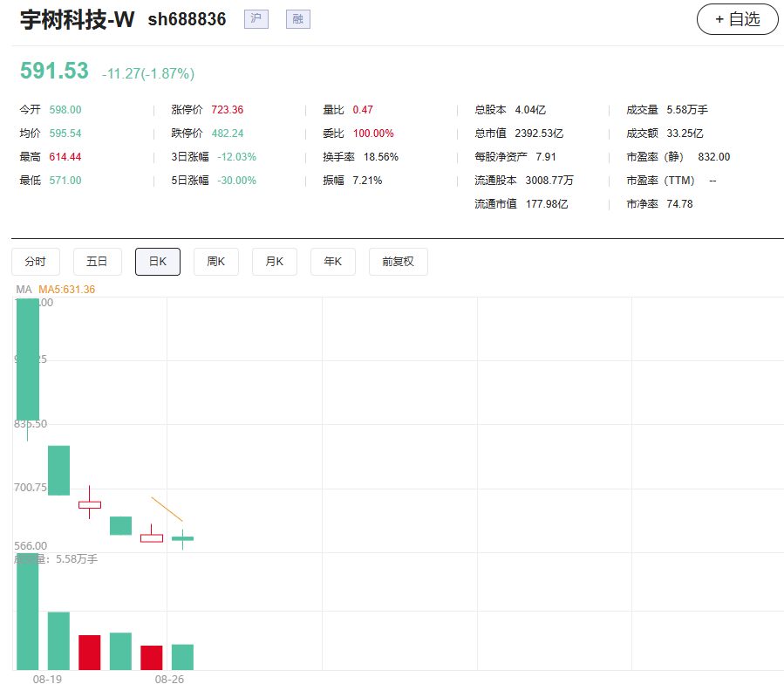Viewport: 784px width, 691px height.
Task: Click the second green candlestick for 08-19
Action: pyautogui.click(x=58, y=470)
